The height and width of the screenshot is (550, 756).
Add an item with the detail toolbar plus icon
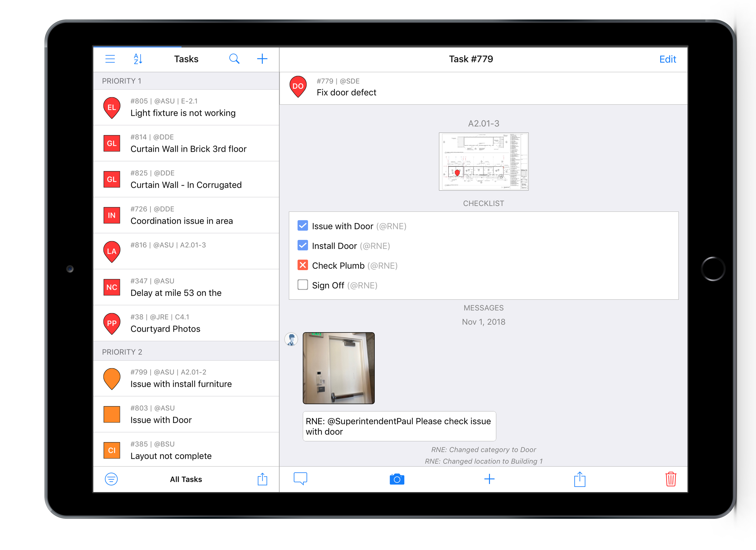(x=489, y=479)
